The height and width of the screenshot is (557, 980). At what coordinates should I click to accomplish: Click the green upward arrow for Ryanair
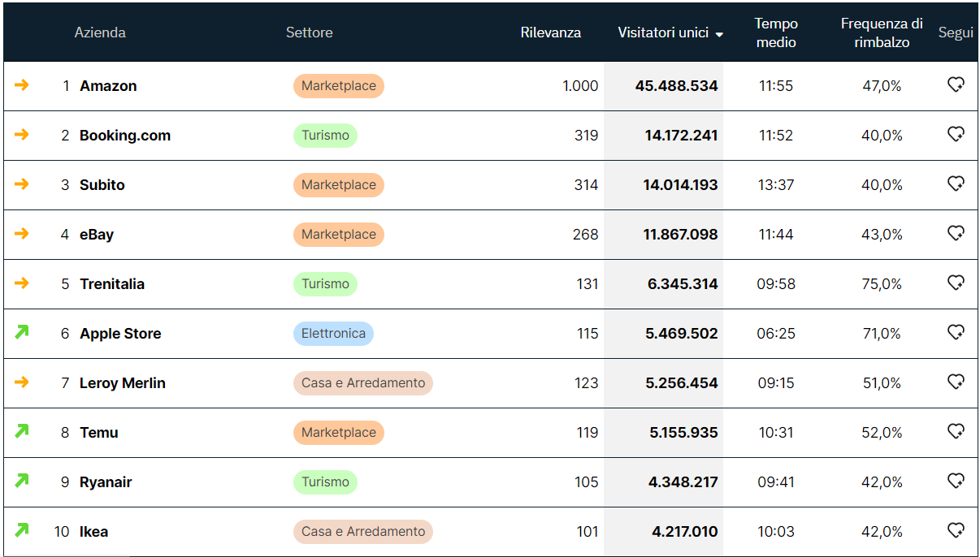[x=22, y=480]
